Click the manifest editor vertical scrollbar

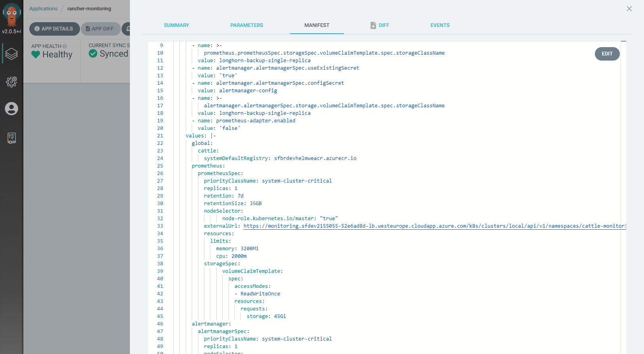(623, 198)
